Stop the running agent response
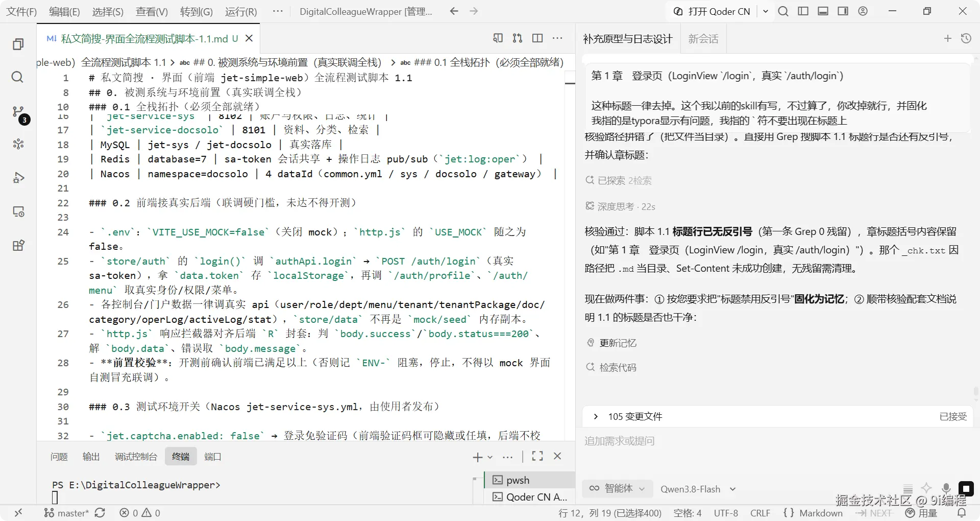Screen dimensions: 980x521 pos(966,488)
